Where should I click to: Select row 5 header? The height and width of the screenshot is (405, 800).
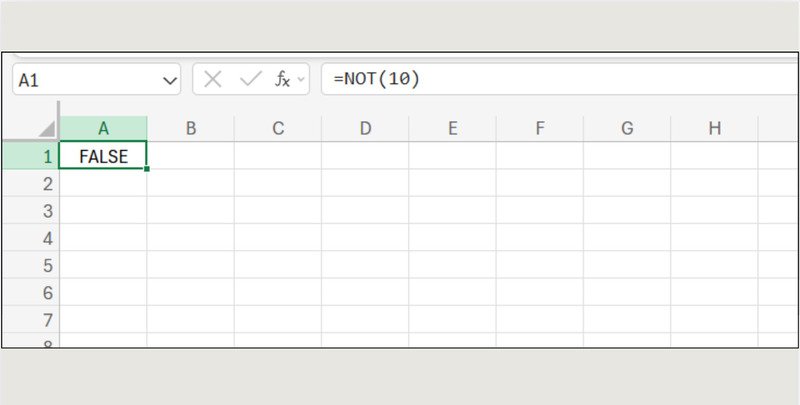point(45,266)
